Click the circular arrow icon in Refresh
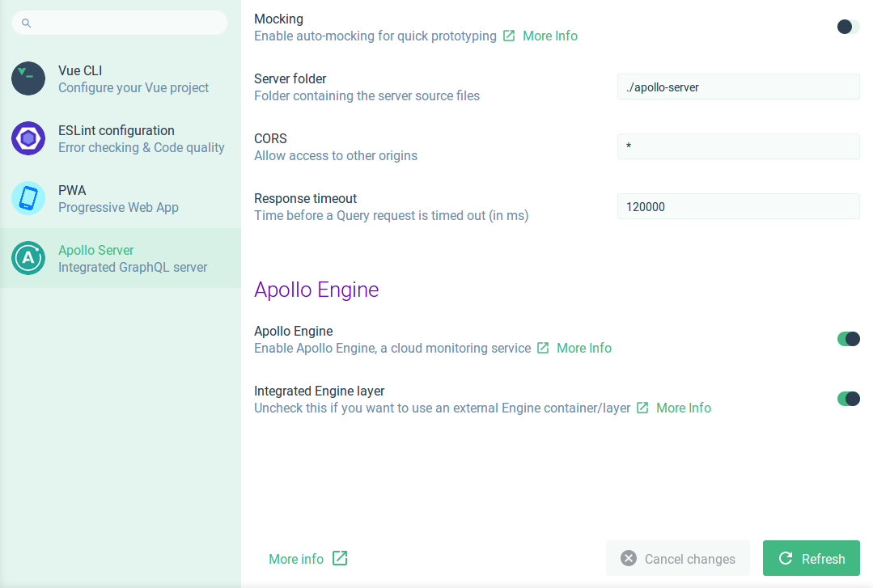 (x=786, y=558)
